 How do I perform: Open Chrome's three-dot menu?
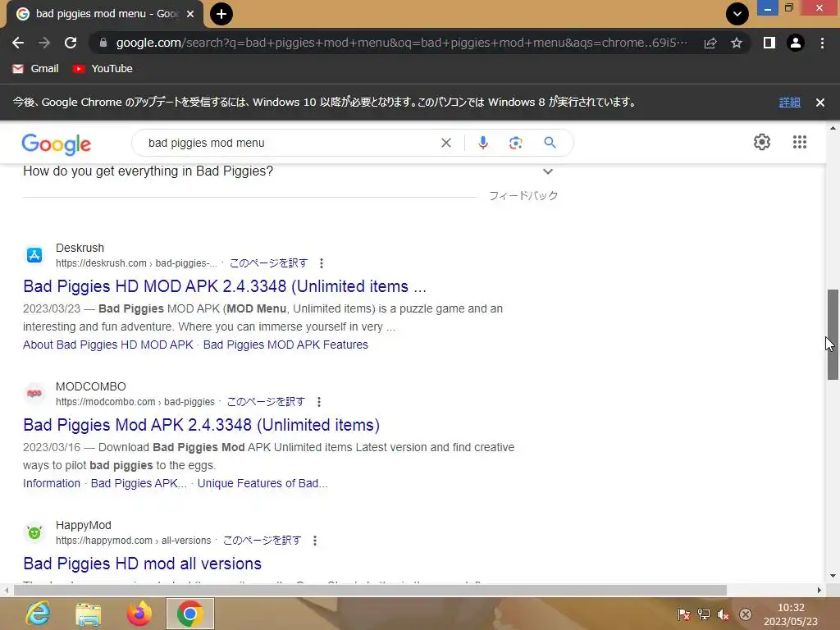822,43
